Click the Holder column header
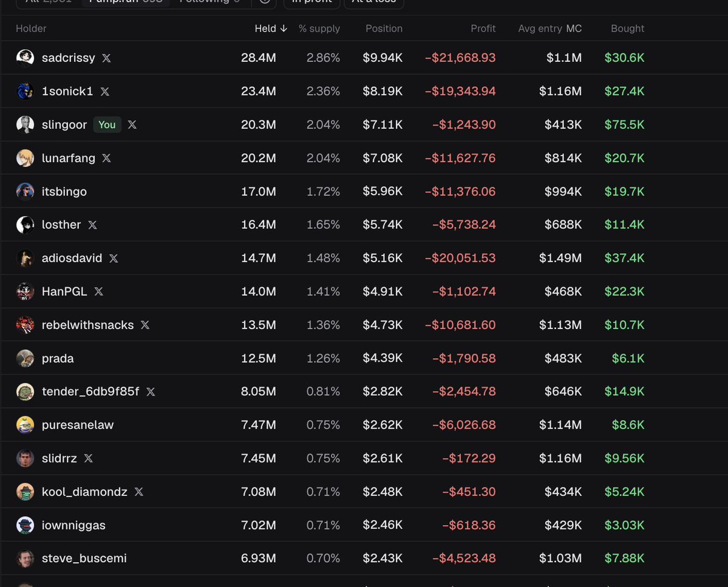 31,29
